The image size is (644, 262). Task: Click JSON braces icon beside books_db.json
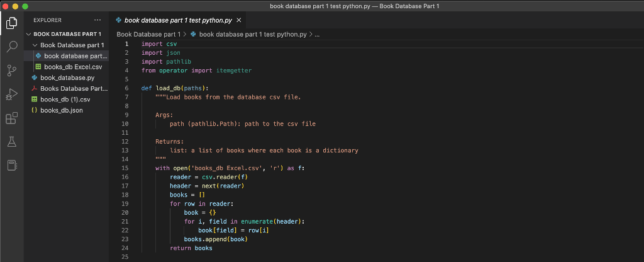[x=35, y=110]
